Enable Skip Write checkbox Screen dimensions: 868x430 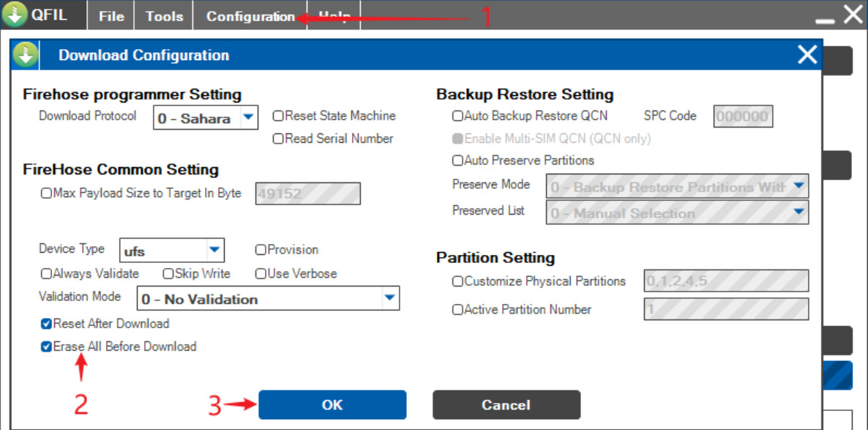(168, 274)
